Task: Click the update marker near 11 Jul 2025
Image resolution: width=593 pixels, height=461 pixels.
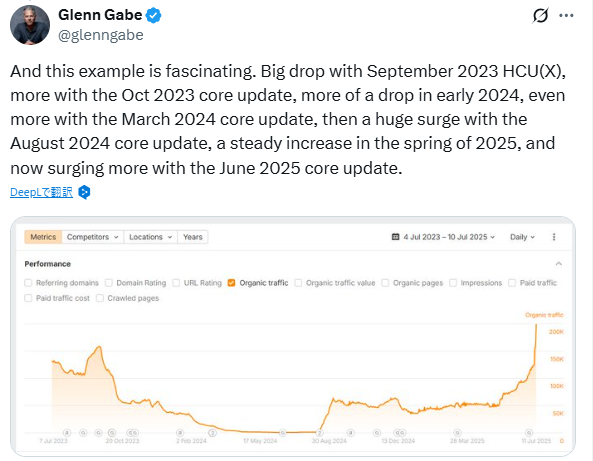Action: coord(529,432)
